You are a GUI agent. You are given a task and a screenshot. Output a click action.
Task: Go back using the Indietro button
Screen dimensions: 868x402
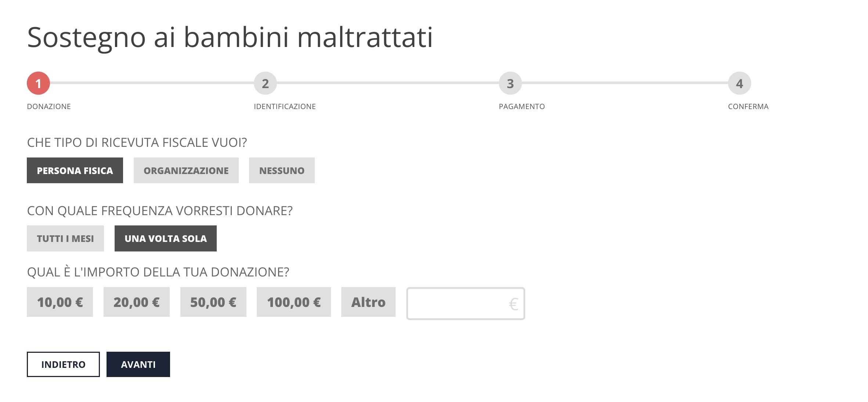coord(63,364)
